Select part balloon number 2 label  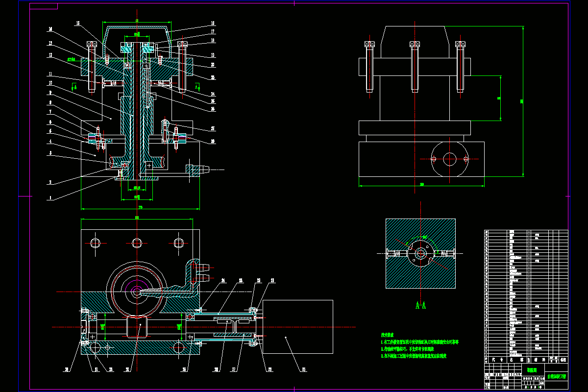(50, 182)
